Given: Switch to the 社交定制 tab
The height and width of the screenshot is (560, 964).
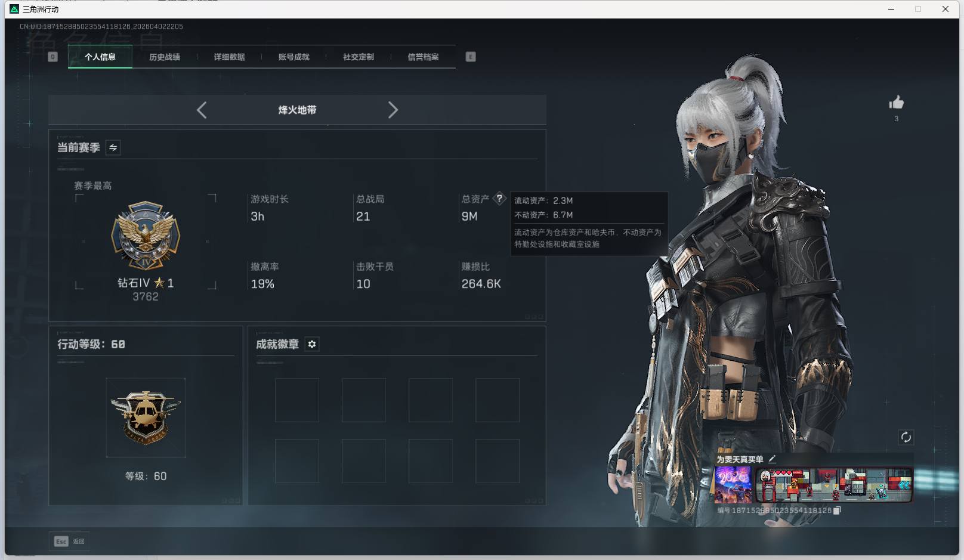Looking at the screenshot, I should click(x=358, y=57).
